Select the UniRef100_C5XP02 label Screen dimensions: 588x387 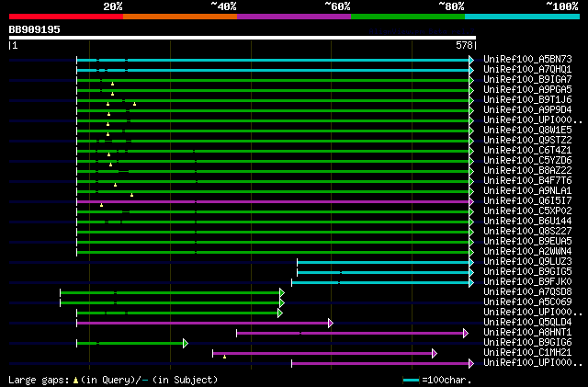(x=527, y=211)
